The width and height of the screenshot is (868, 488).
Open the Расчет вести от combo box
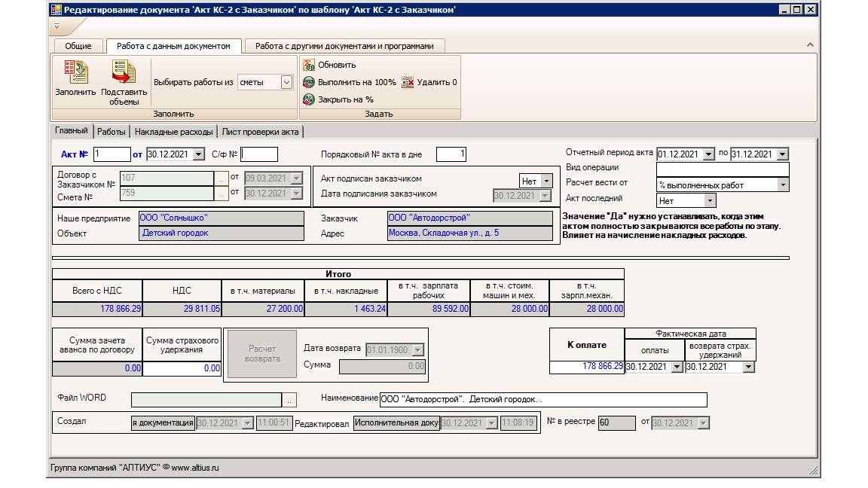pos(783,185)
